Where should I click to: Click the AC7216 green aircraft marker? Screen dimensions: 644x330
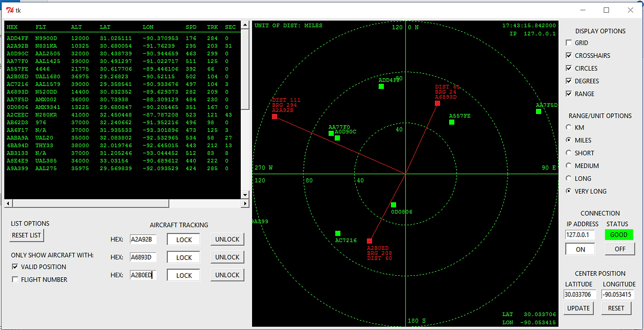tap(337, 233)
